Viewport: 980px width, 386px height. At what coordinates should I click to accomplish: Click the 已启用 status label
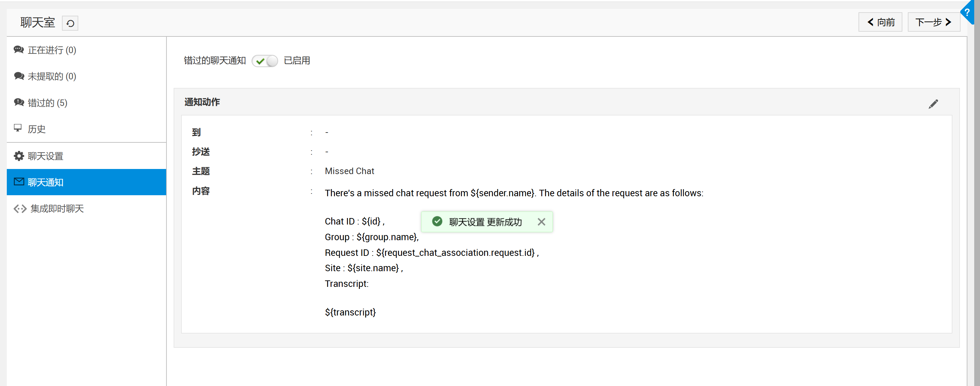(x=297, y=61)
